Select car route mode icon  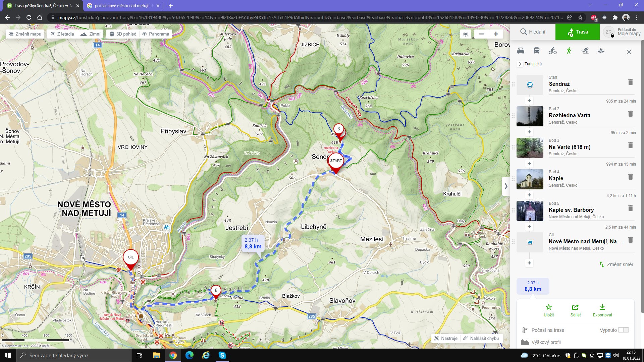pos(520,51)
